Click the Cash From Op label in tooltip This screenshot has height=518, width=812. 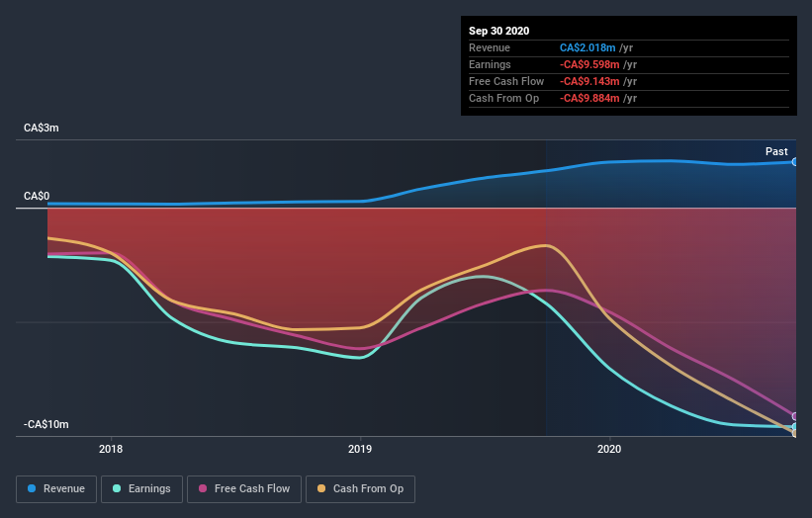[x=503, y=98]
